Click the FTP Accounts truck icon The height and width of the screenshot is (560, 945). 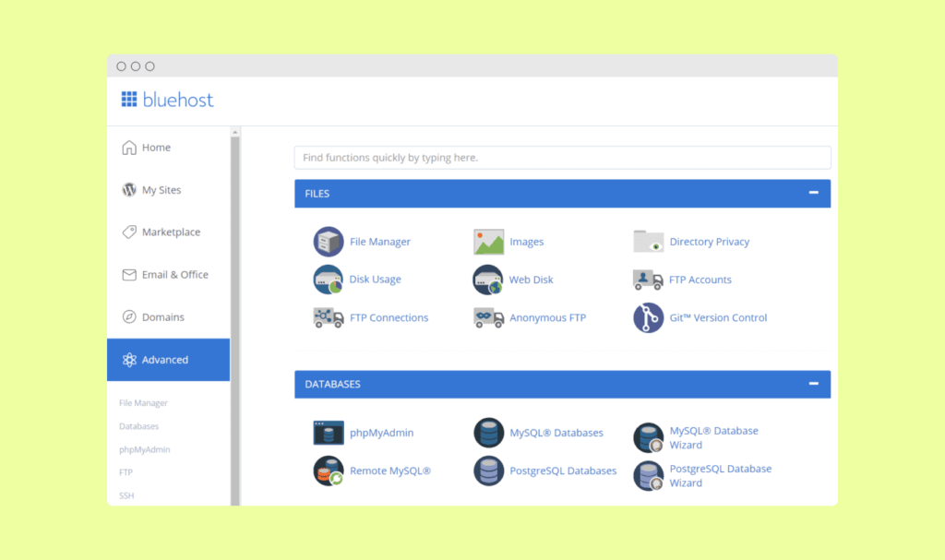(648, 280)
